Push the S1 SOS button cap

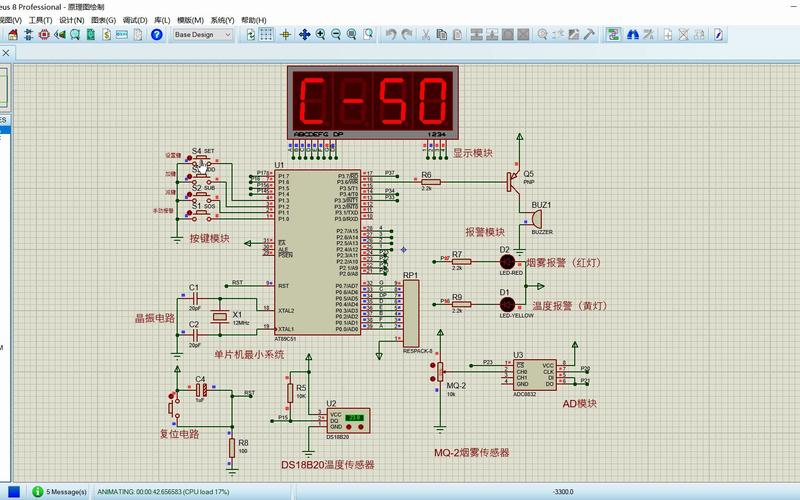point(202,212)
